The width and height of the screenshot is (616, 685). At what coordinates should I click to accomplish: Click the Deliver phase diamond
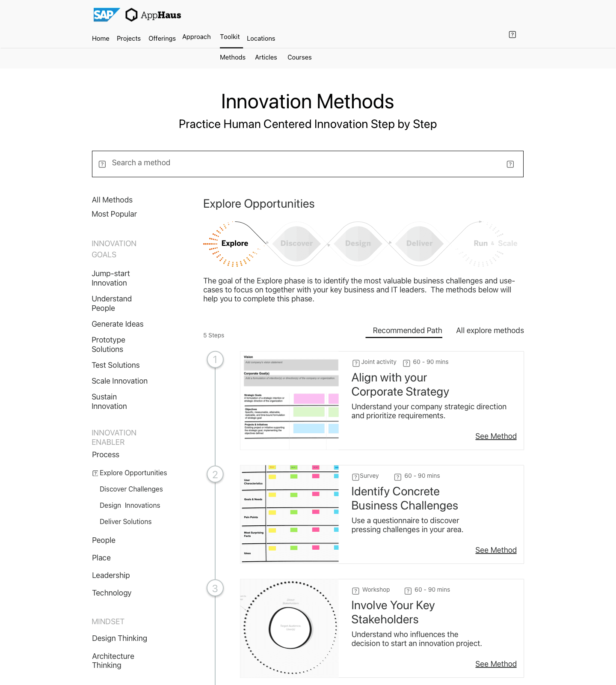tap(419, 244)
